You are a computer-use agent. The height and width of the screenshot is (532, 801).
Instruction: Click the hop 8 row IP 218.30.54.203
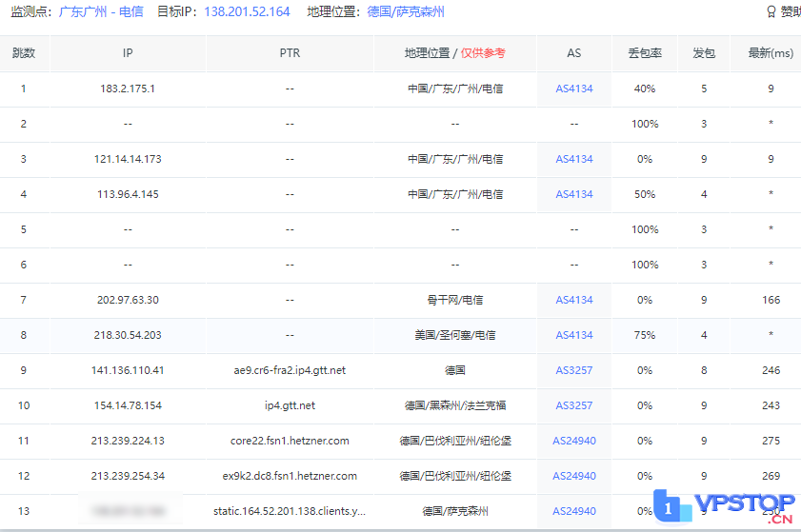pos(128,335)
